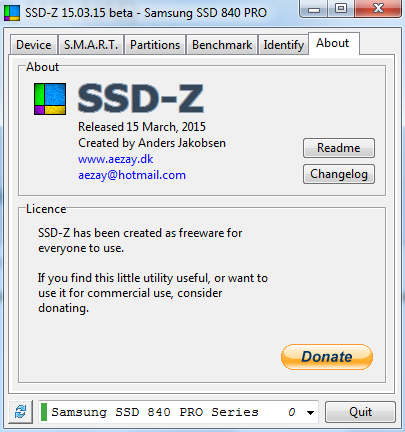
Task: Click the orange Donate button
Action: (327, 357)
